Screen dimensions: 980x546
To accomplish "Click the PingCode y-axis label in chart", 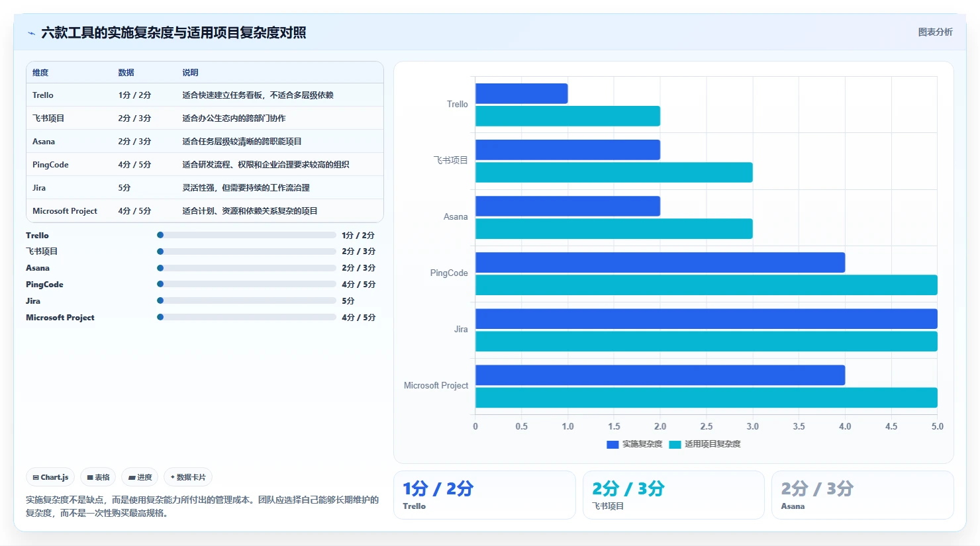I will (x=449, y=273).
